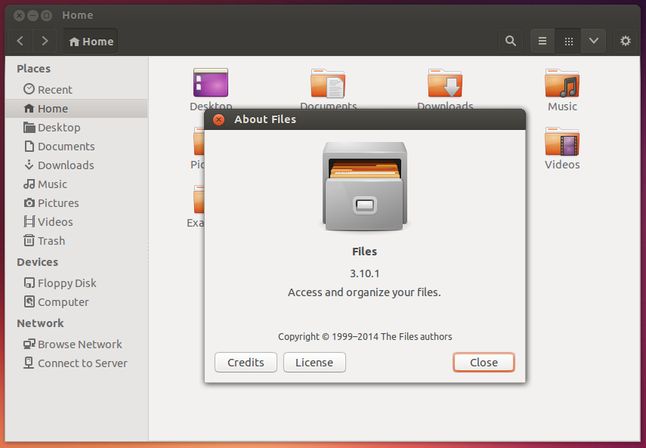Image resolution: width=646 pixels, height=448 pixels.
Task: Click the Places sidebar heading
Action: click(34, 68)
